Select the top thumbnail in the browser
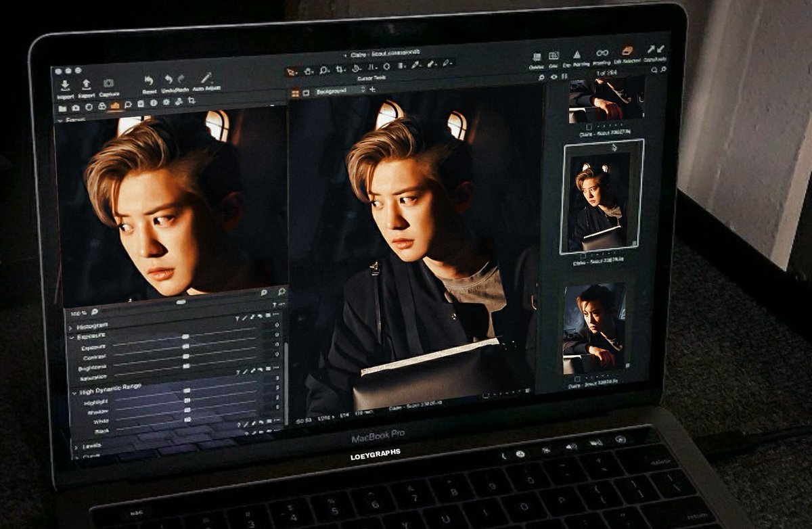The width and height of the screenshot is (812, 529). pos(606,100)
